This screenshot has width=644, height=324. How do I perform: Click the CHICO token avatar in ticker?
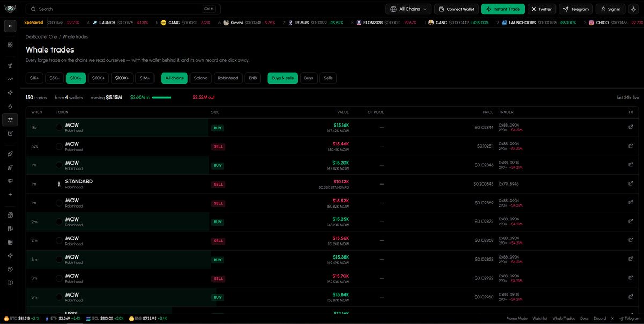[591, 23]
